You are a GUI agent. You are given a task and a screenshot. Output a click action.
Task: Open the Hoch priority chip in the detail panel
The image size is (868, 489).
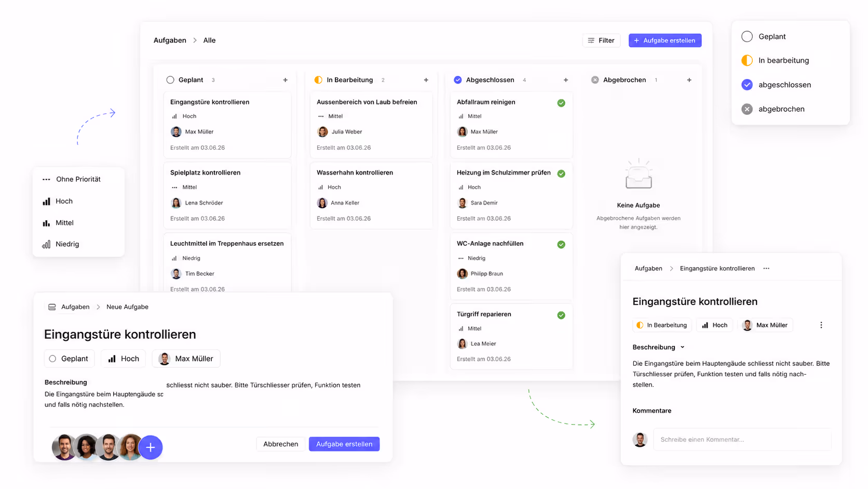(x=715, y=325)
